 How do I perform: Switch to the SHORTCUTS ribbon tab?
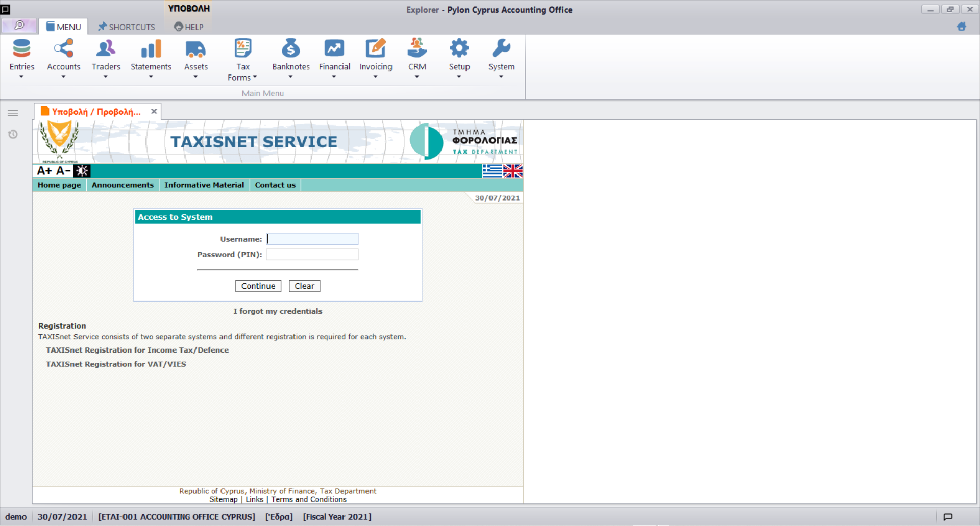(127, 27)
